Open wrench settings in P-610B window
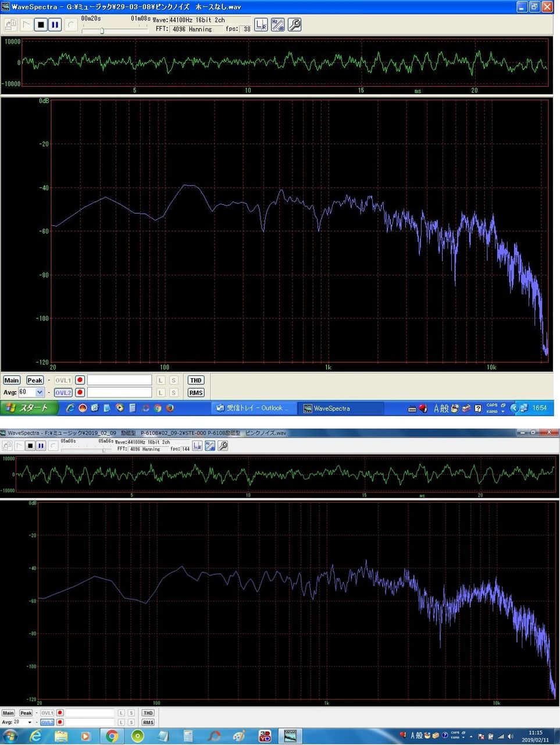The height and width of the screenshot is (745, 560). (x=223, y=446)
